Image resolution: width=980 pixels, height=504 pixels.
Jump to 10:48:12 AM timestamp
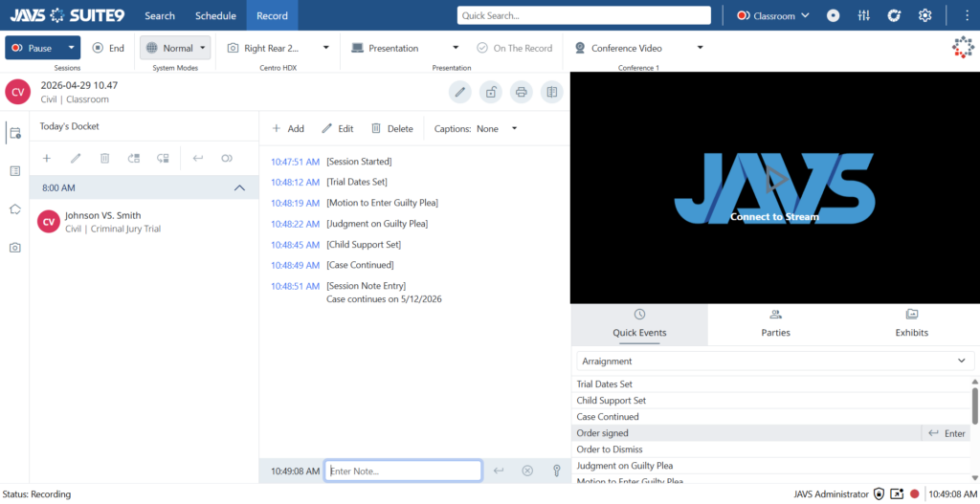pyautogui.click(x=295, y=182)
